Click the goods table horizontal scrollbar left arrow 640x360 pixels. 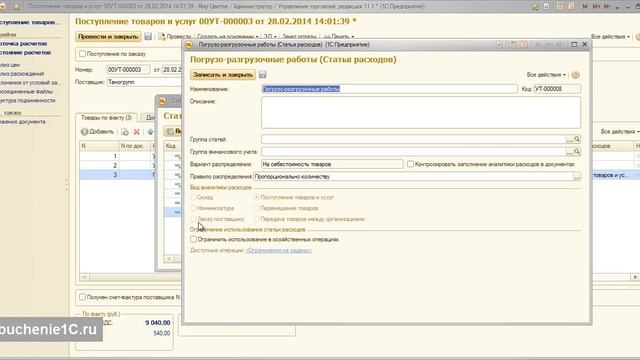(x=84, y=277)
